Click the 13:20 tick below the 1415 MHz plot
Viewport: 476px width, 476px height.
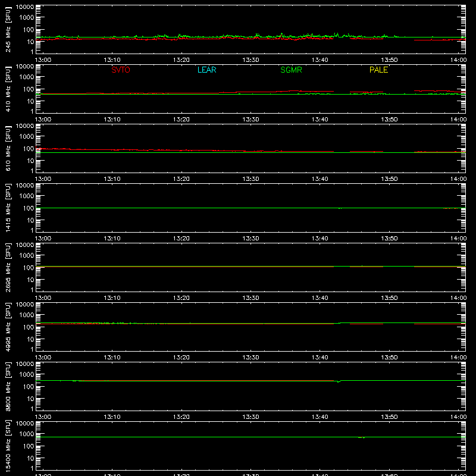[181, 239]
